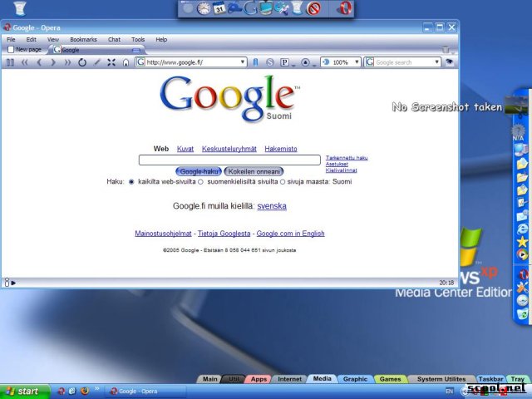The height and width of the screenshot is (399, 532).
Task: Open the Keskusteluryhmät link
Action: click(229, 149)
